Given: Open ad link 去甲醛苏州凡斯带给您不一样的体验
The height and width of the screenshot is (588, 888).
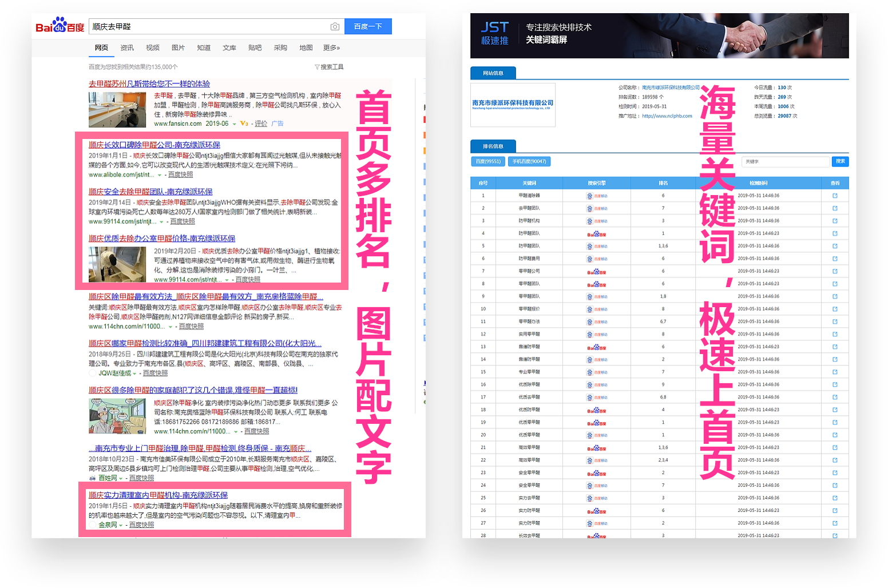Looking at the screenshot, I should coord(149,84).
